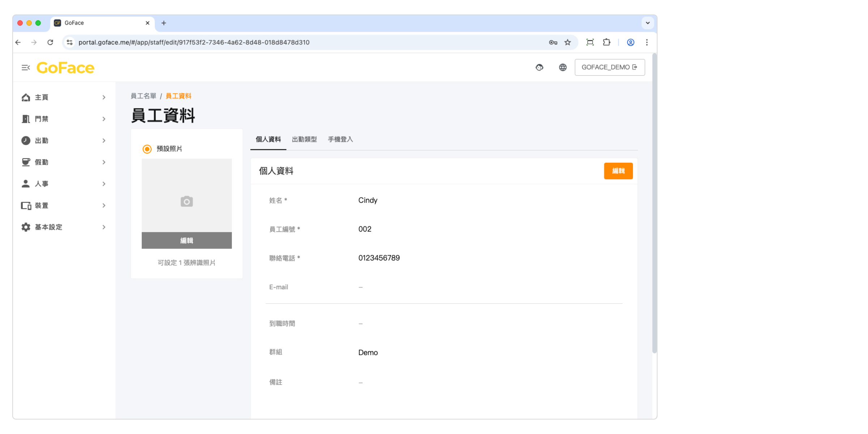868x434 pixels.
Task: Reload the page in browser
Action: 50,42
